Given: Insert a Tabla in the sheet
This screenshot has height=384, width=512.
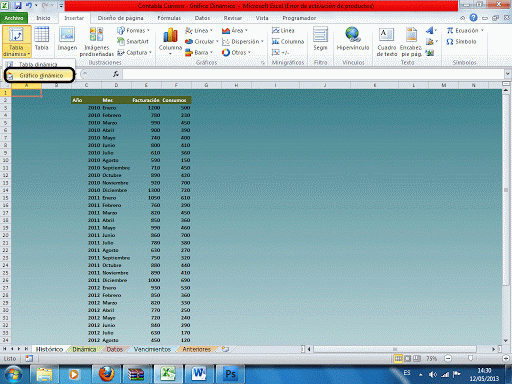Looking at the screenshot, I should coord(42,40).
